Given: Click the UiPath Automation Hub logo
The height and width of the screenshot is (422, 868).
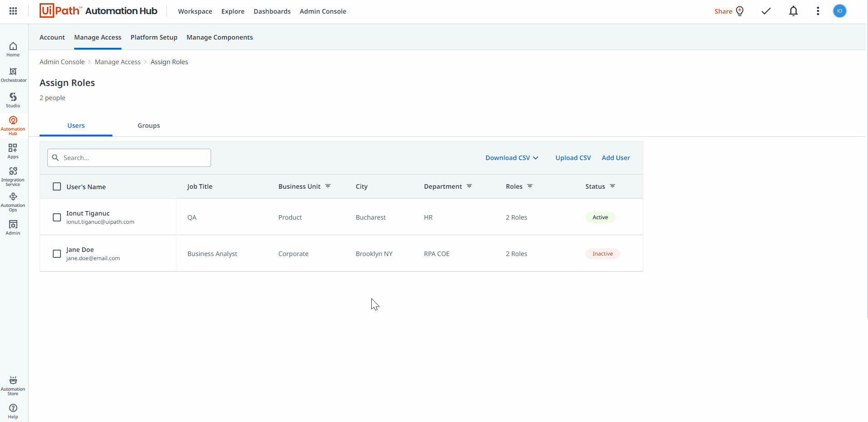Looking at the screenshot, I should (98, 11).
